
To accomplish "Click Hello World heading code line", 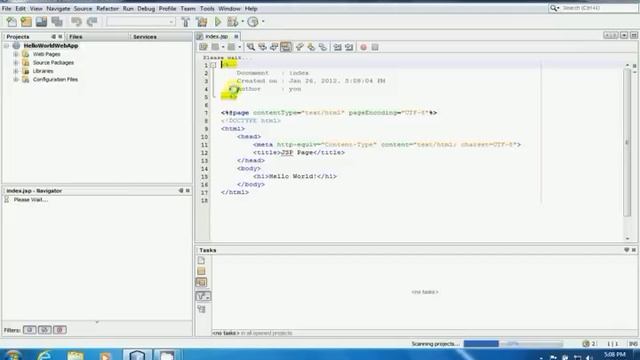I will [295, 176].
